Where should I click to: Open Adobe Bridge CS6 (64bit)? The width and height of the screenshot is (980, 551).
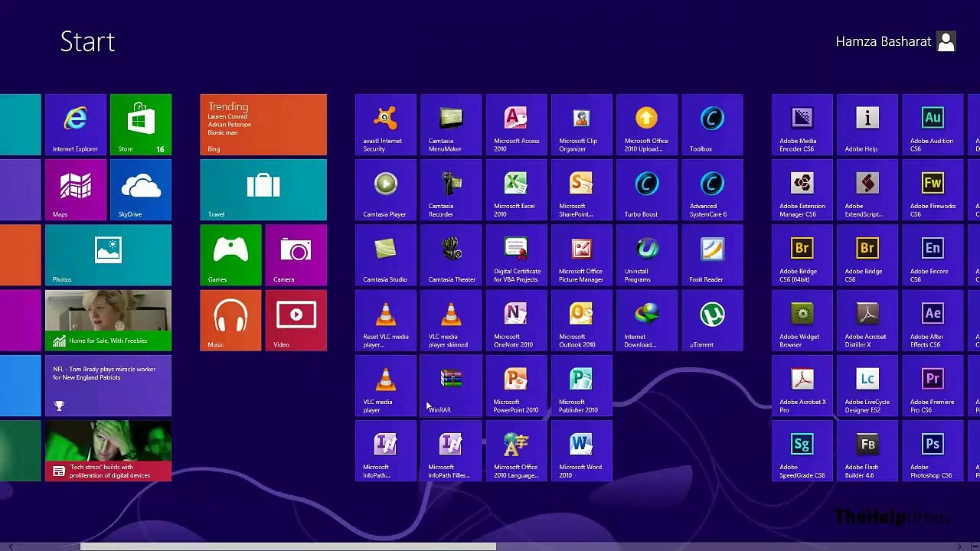tap(802, 255)
